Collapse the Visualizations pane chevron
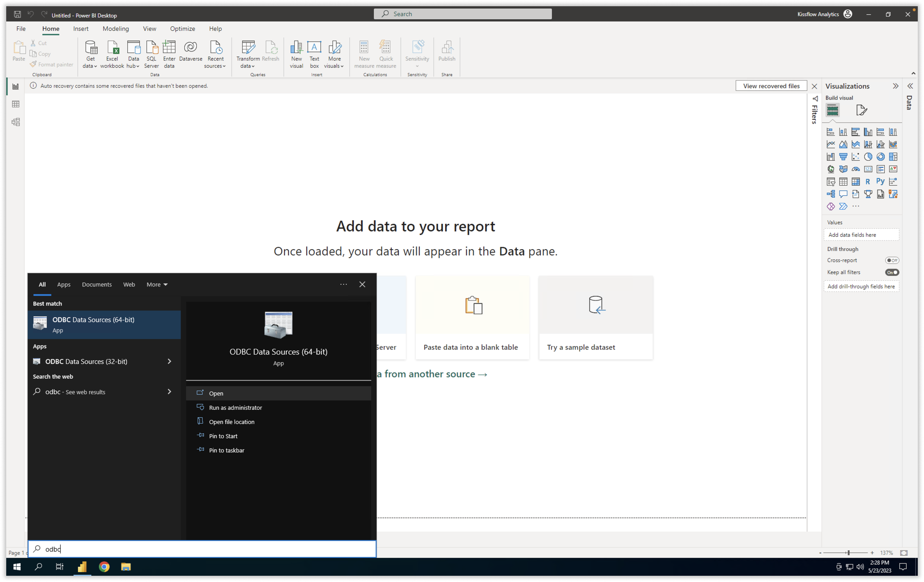 point(896,86)
